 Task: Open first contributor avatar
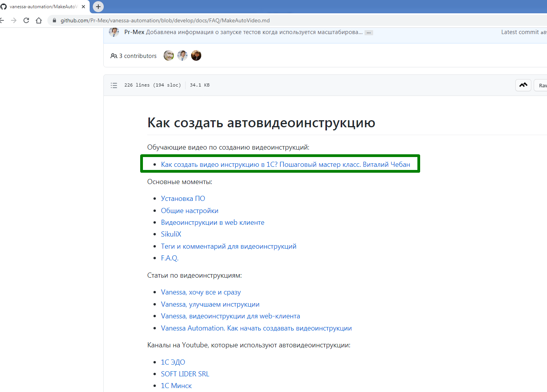pos(169,56)
